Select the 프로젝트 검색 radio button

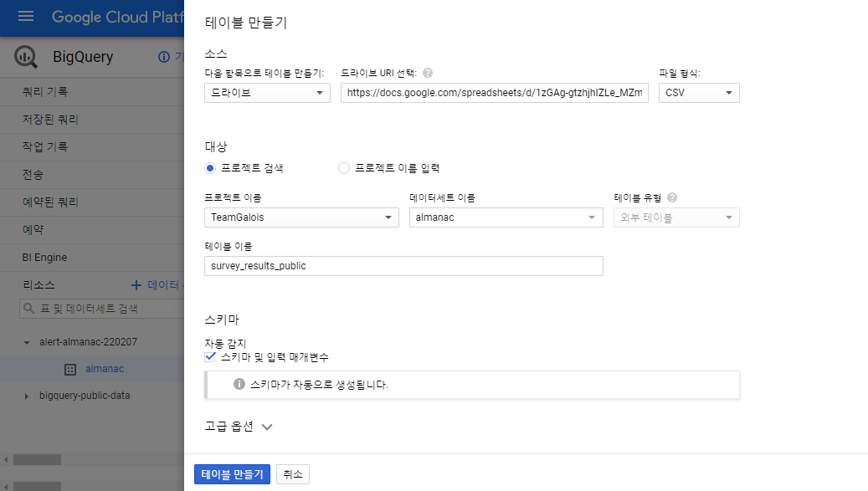(210, 168)
